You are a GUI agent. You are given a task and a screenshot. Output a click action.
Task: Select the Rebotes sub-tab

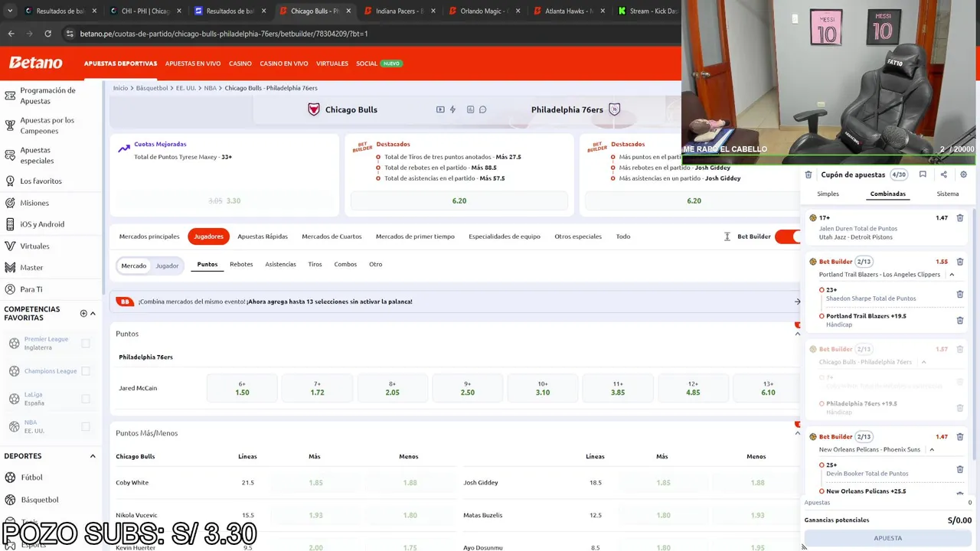tap(241, 264)
